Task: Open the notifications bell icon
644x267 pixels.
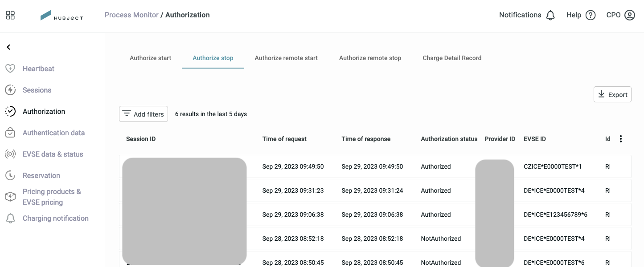Action: coord(550,15)
